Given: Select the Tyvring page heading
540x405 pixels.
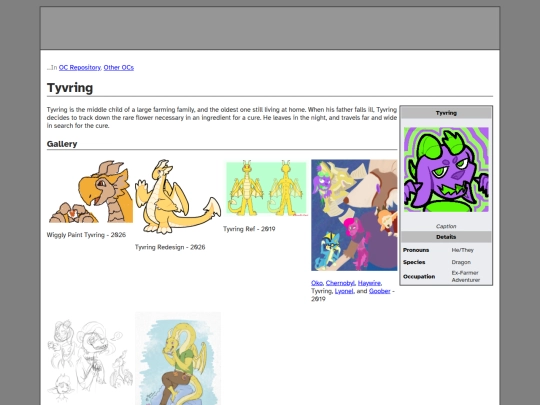Looking at the screenshot, I should pos(70,88).
